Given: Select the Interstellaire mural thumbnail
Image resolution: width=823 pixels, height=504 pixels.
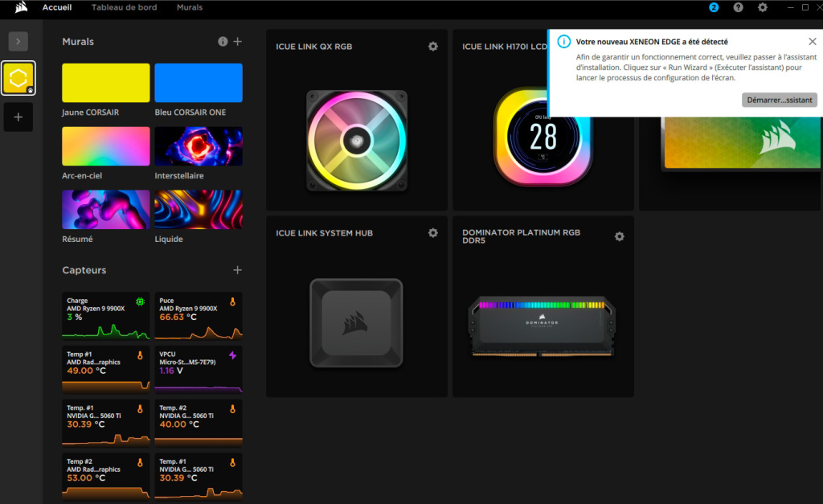Looking at the screenshot, I should pos(198,146).
